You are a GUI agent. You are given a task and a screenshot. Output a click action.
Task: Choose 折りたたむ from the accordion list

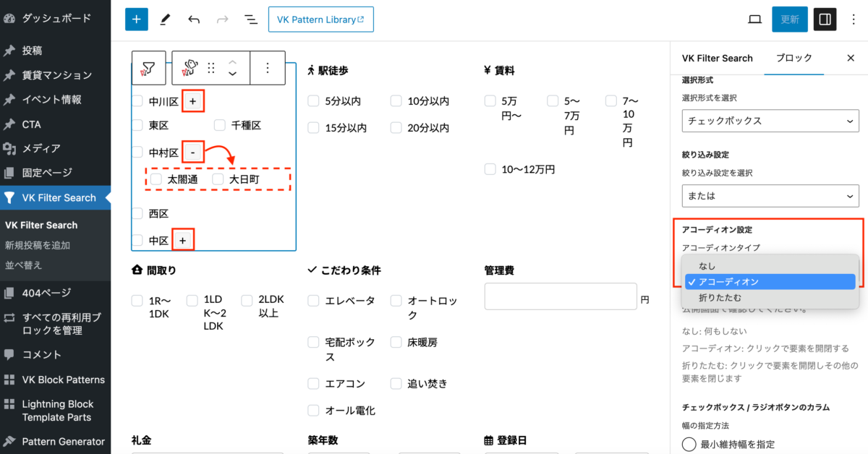tap(720, 297)
